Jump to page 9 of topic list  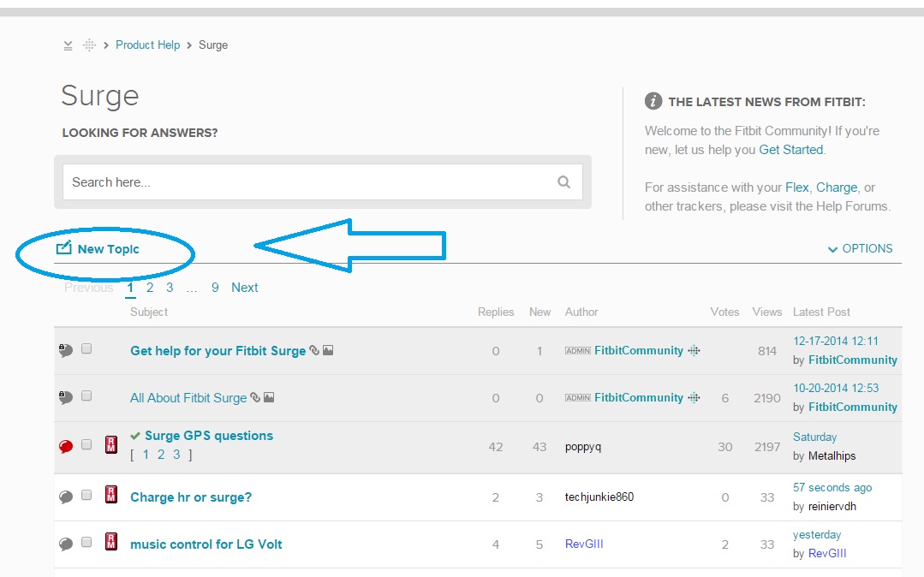tap(215, 288)
